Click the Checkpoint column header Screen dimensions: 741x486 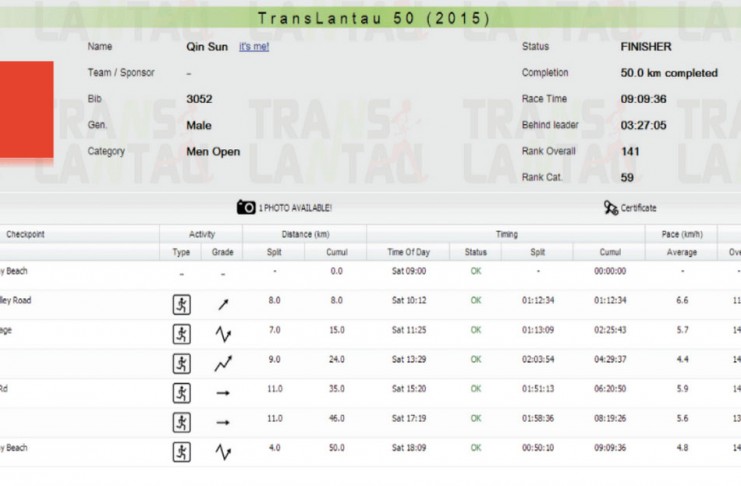pyautogui.click(x=25, y=234)
